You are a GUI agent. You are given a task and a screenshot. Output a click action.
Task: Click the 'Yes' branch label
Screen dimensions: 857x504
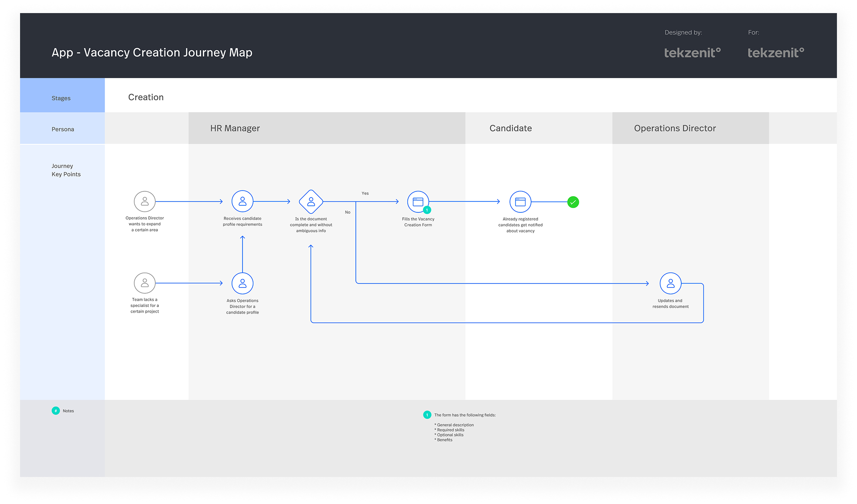pos(365,193)
